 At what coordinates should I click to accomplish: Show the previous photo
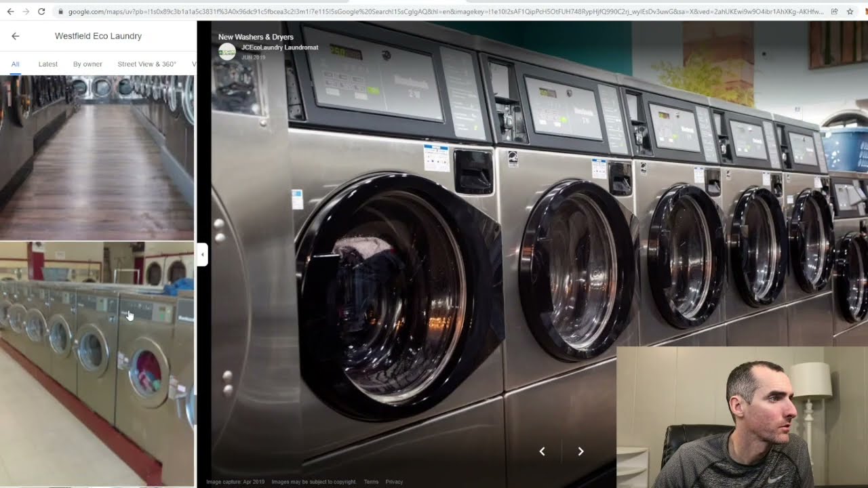pyautogui.click(x=542, y=451)
